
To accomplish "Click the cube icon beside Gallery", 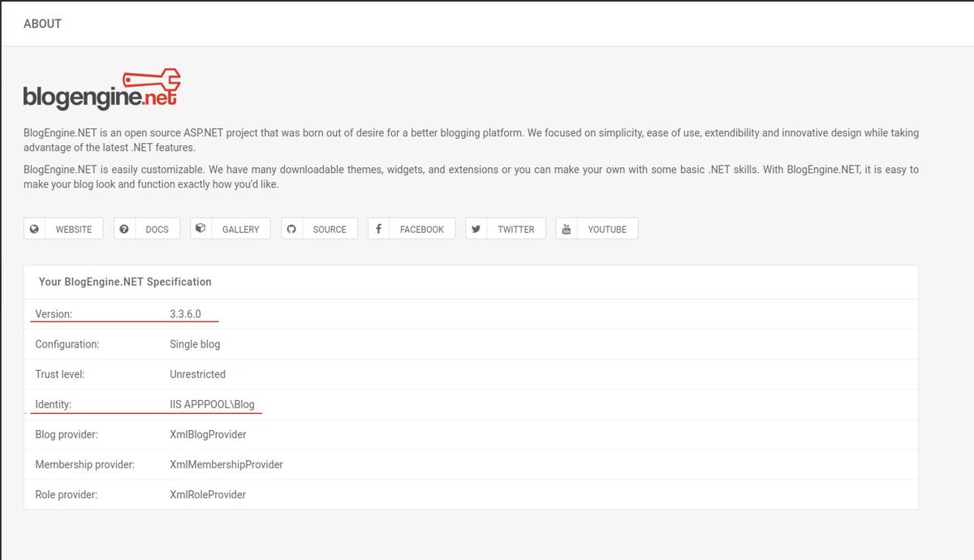I will tap(200, 228).
